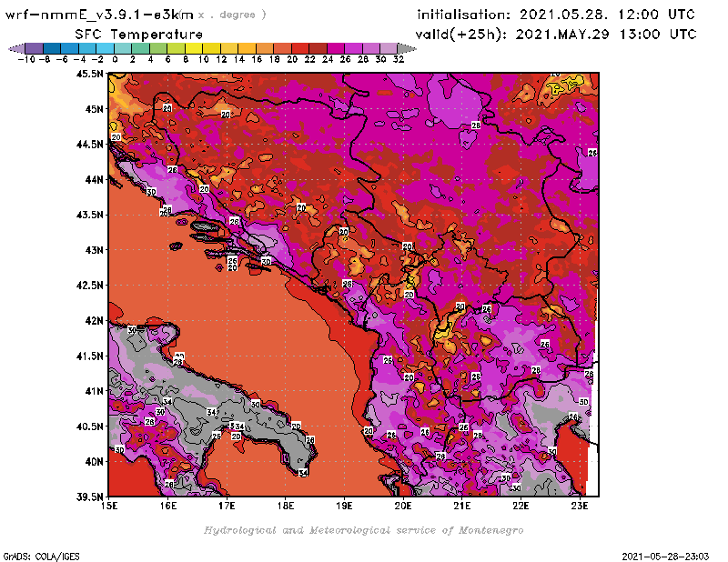Image resolution: width=728 pixels, height=562 pixels.
Task: Click orange legend swatch between 16 and 18
Action: tap(265, 48)
